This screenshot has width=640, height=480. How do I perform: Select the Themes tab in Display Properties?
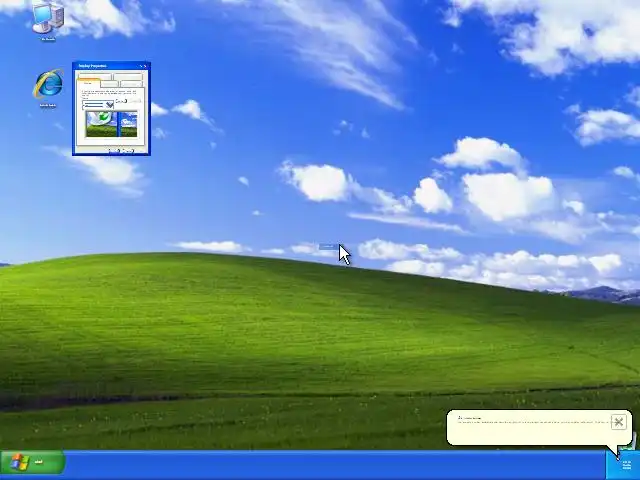(x=89, y=83)
